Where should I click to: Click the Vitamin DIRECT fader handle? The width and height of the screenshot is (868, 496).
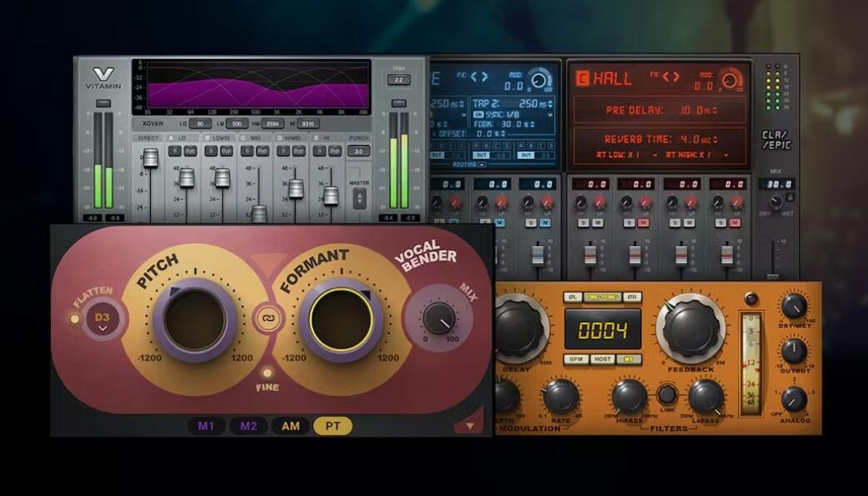151,158
